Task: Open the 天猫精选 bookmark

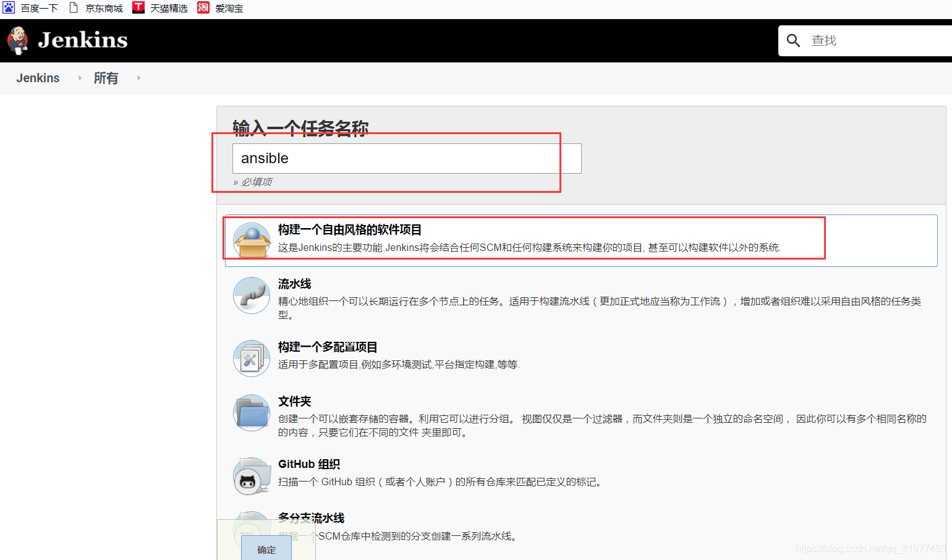Action: point(169,8)
